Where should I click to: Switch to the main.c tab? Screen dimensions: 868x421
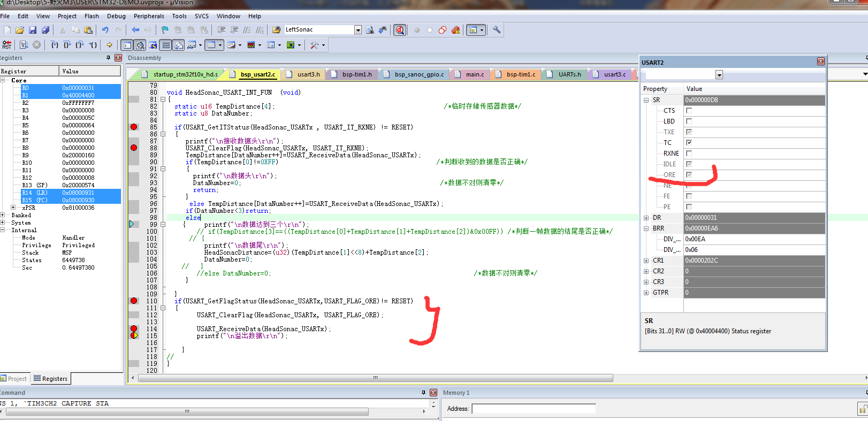click(x=475, y=74)
